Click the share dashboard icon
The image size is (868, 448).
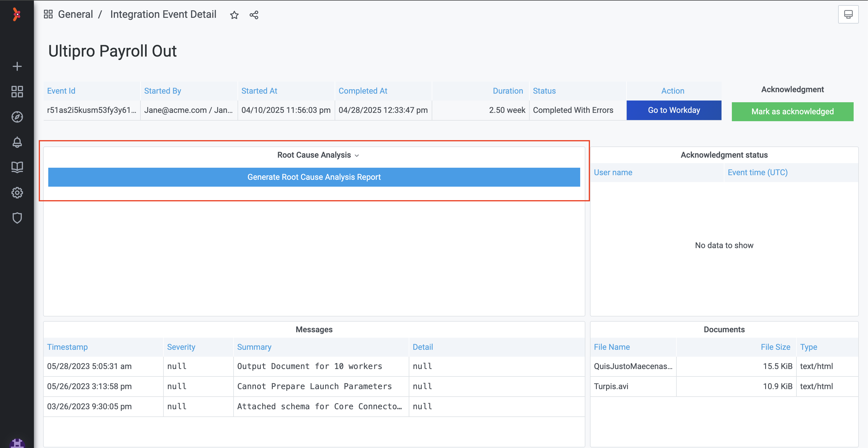[254, 15]
